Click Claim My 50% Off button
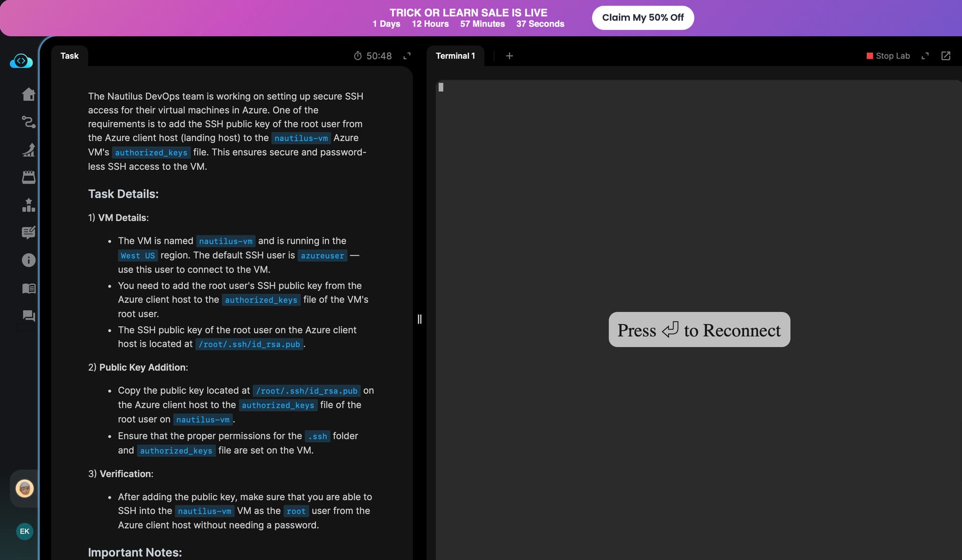This screenshot has width=962, height=560. (x=642, y=18)
